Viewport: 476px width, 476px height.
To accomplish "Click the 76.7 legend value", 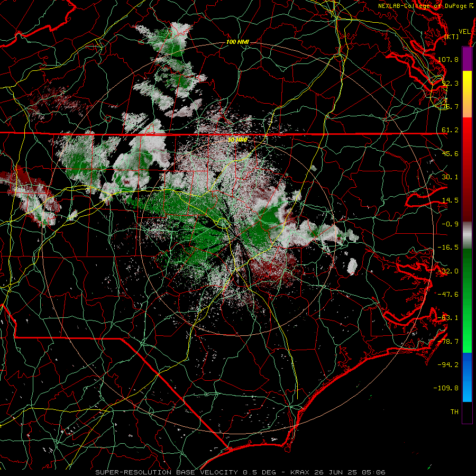I will point(450,106).
